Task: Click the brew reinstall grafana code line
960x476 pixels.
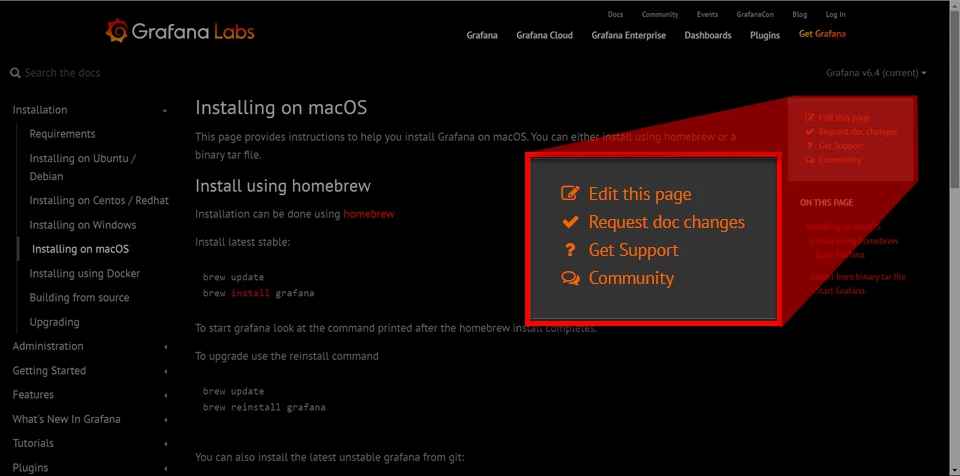Action: tap(264, 407)
